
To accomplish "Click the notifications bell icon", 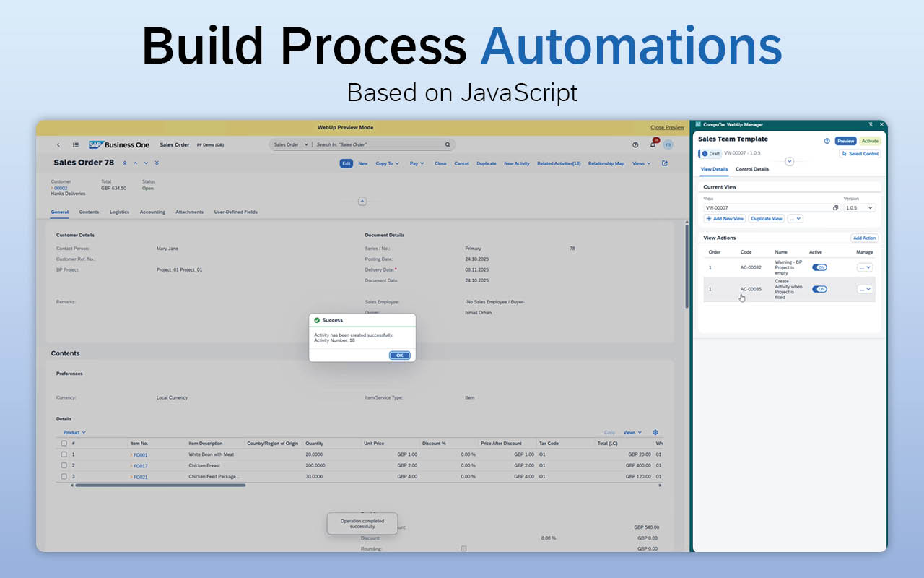I will coord(653,144).
